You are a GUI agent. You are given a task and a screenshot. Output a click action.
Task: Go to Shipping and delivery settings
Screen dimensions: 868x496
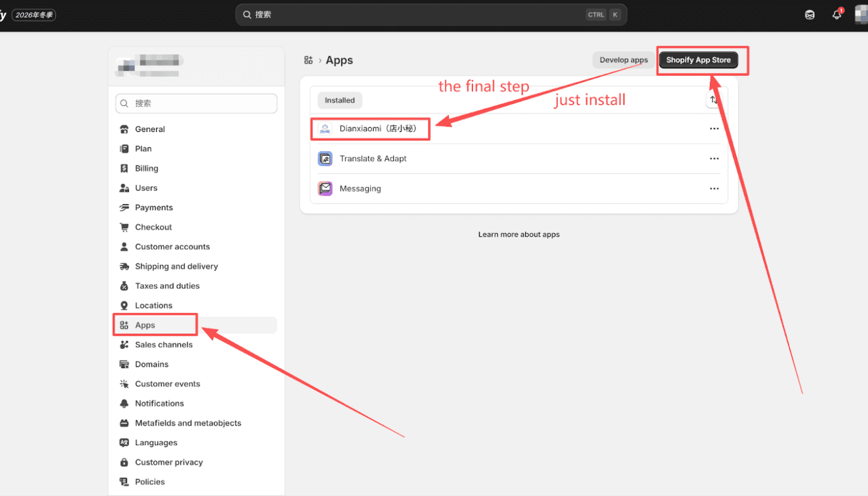176,267
